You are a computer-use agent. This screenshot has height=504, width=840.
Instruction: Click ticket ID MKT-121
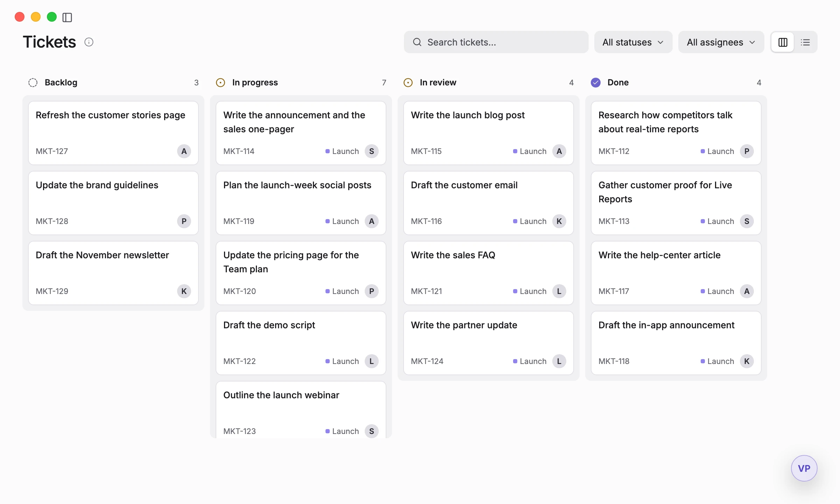pos(426,291)
